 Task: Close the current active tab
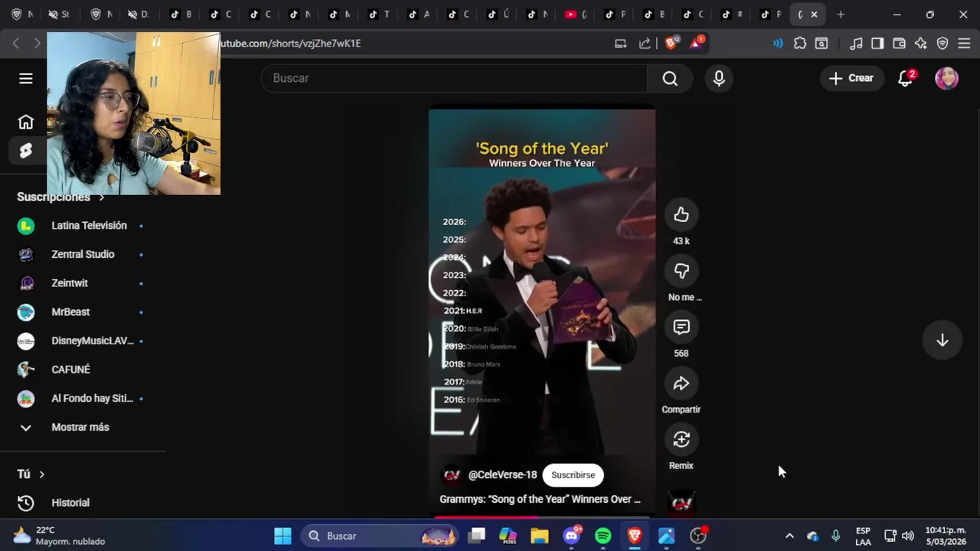click(814, 15)
